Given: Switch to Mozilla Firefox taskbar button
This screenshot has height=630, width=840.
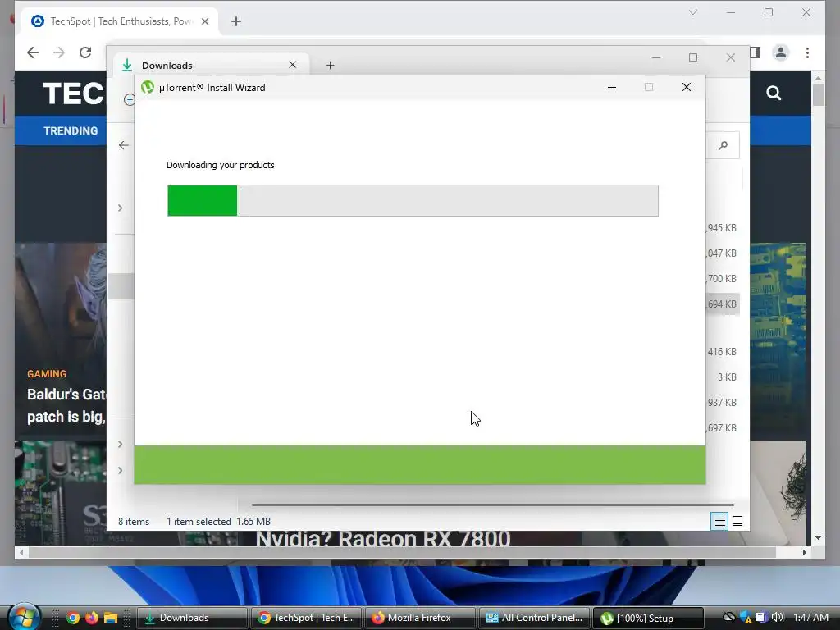Looking at the screenshot, I should click(421, 618).
